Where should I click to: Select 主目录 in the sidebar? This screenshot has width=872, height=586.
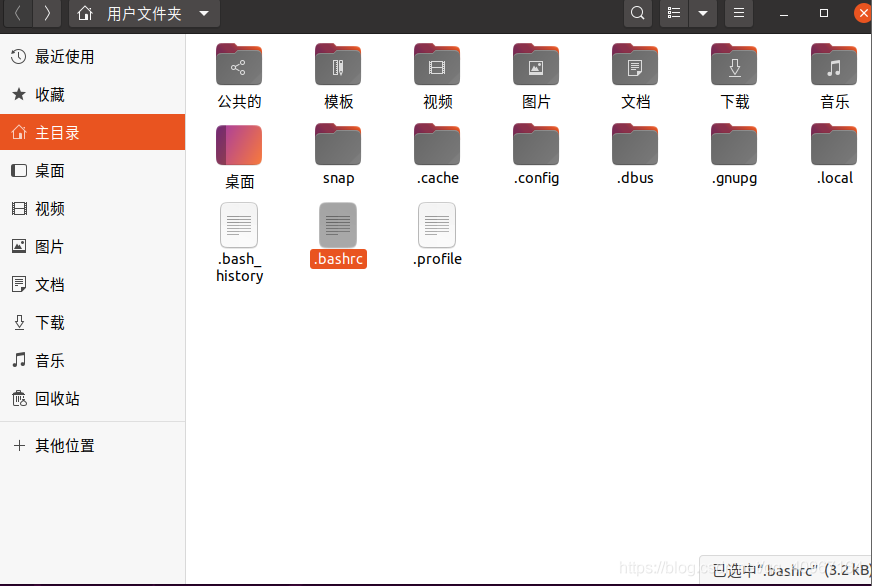click(x=92, y=132)
